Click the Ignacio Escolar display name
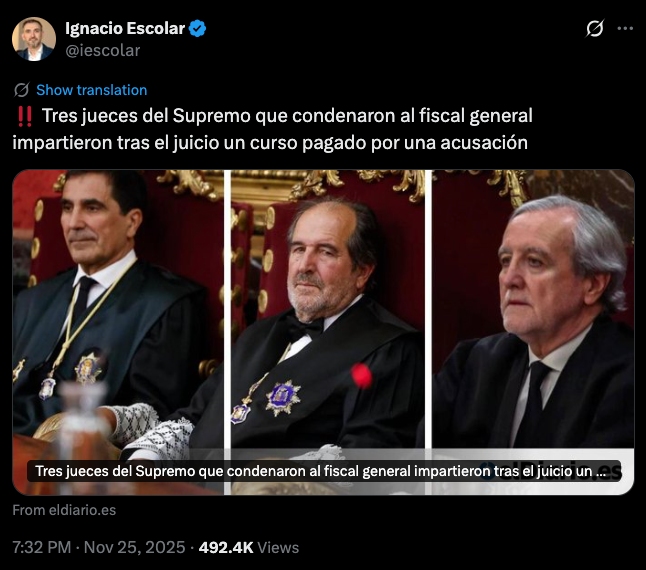The image size is (646, 570). (x=125, y=28)
